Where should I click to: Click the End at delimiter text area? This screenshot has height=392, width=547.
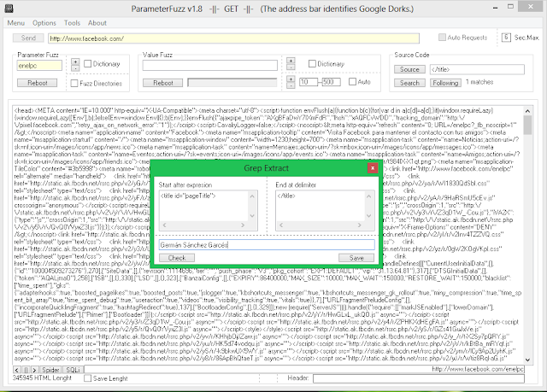[x=321, y=206]
